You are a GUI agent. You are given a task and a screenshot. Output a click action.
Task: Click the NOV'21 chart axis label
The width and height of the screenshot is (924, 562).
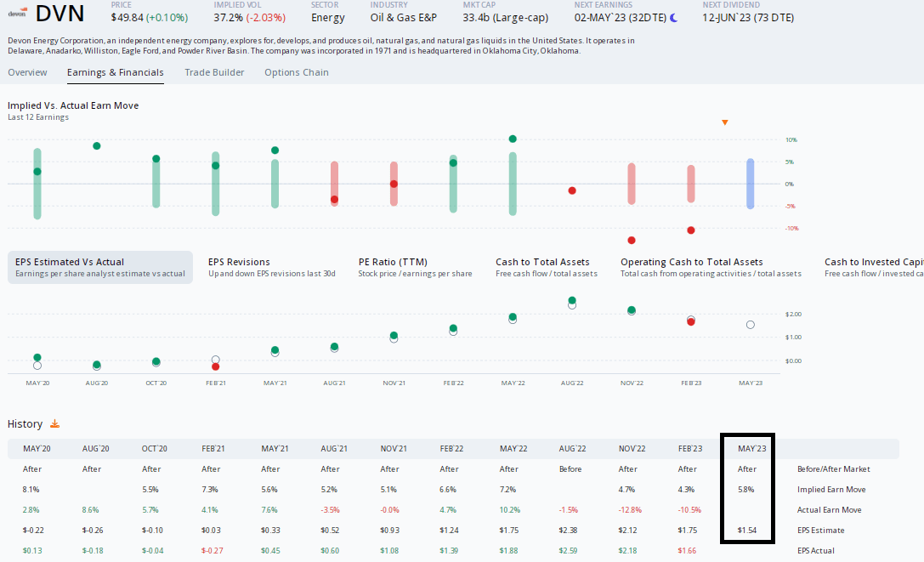click(x=394, y=383)
